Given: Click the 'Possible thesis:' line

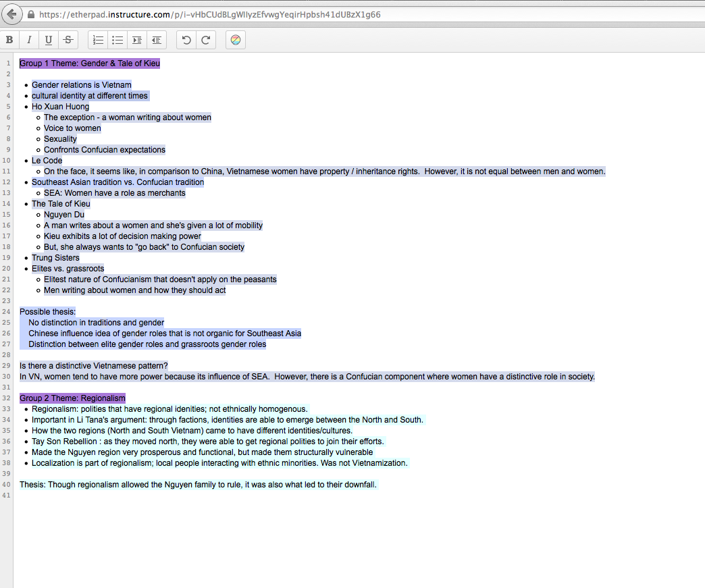Looking at the screenshot, I should (x=48, y=311).
